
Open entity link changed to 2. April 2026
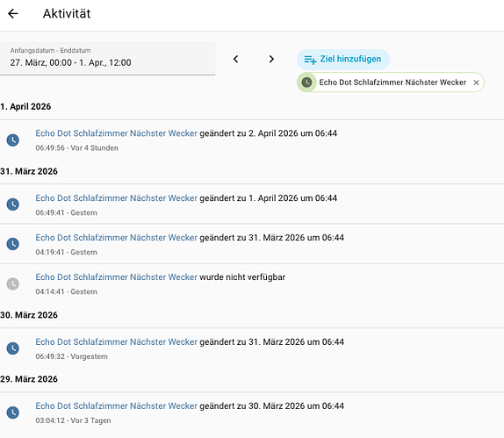tap(116, 133)
